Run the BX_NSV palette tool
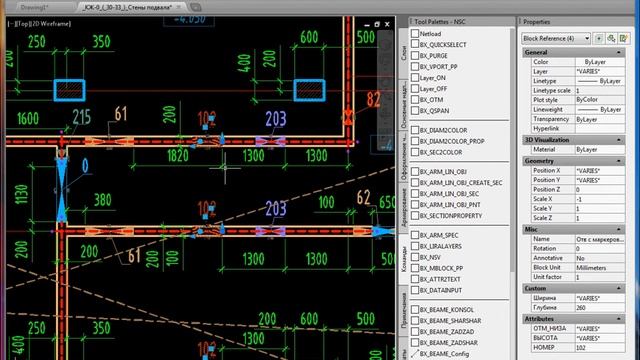Screen dimensions: 640x360 [x=426, y=258]
